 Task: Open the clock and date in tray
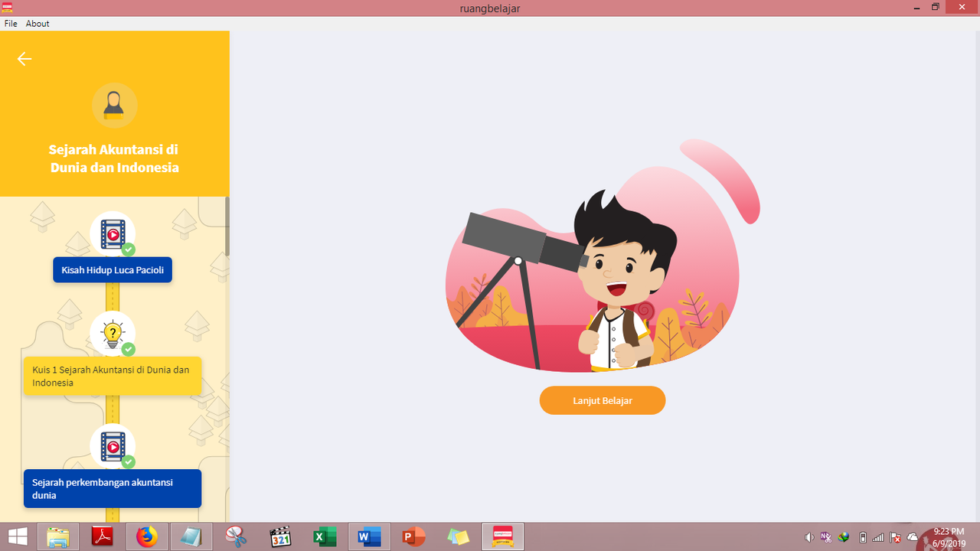(949, 536)
